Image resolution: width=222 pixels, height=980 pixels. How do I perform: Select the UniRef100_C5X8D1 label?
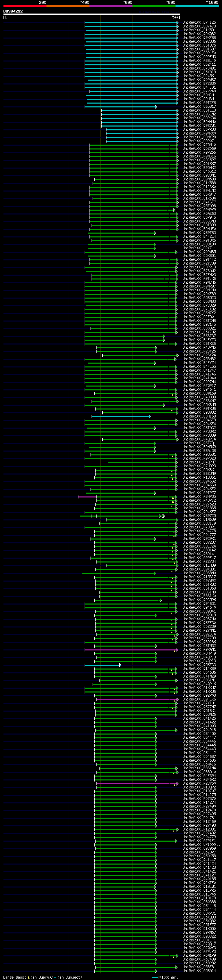point(199,256)
